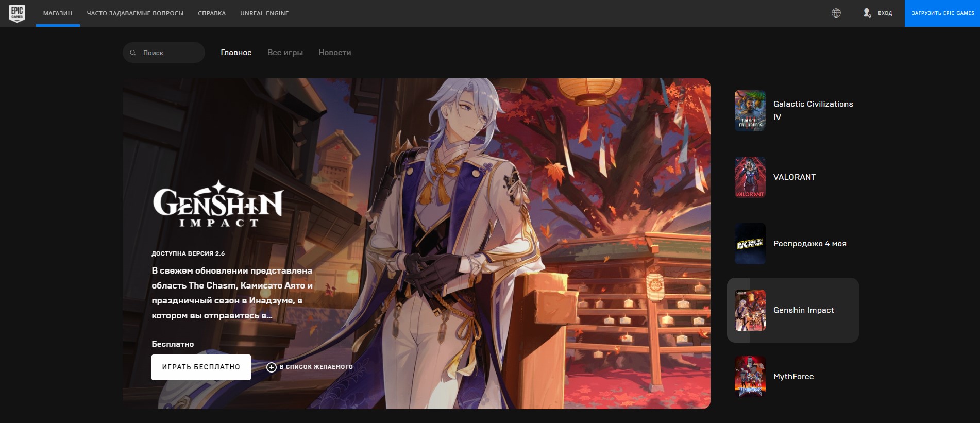
Task: Switch to the Все игры tab
Action: (x=285, y=53)
